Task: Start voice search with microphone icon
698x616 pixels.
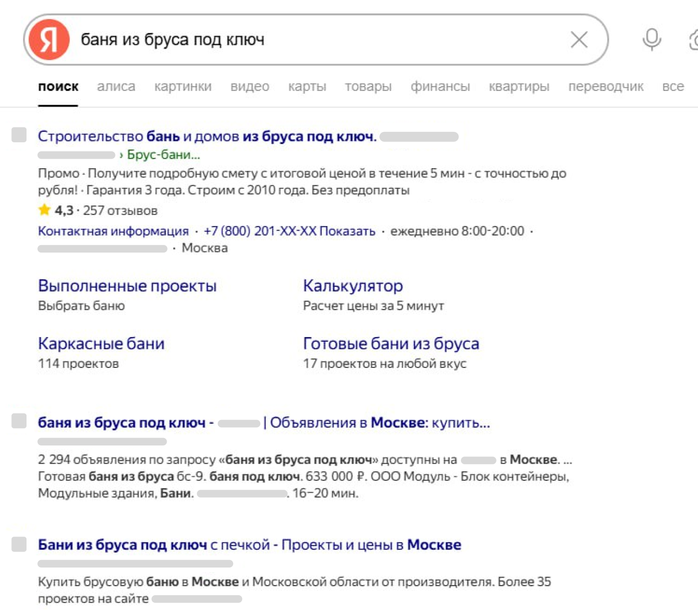Action: [x=652, y=39]
